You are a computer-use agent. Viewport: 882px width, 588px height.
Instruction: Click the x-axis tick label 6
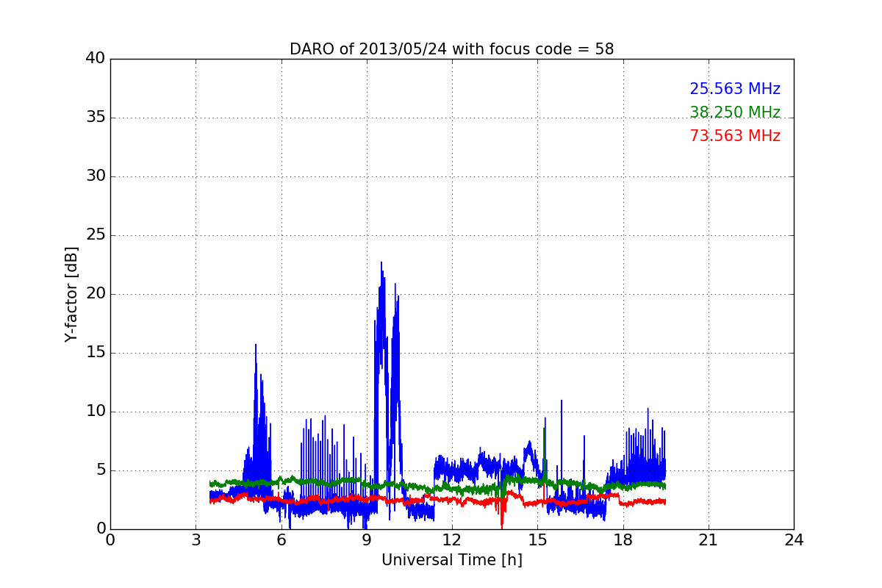click(x=281, y=540)
